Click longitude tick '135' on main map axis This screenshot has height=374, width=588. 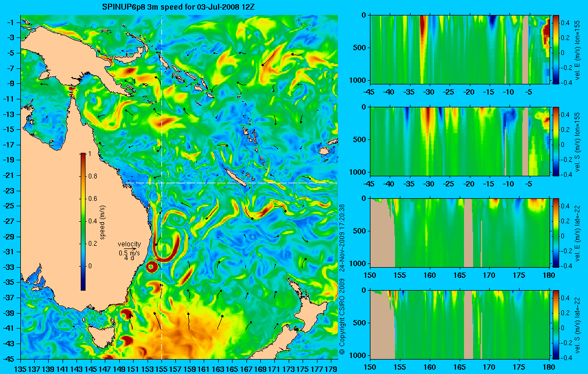(x=20, y=369)
